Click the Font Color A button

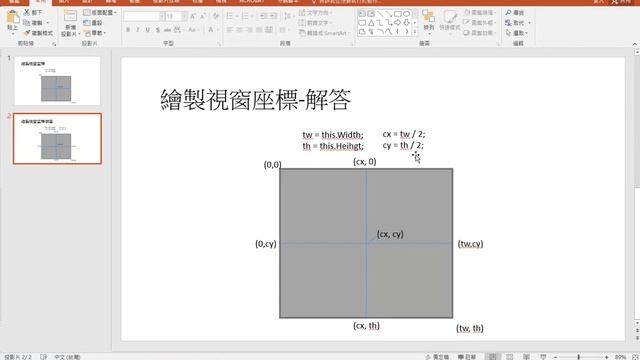coord(211,30)
